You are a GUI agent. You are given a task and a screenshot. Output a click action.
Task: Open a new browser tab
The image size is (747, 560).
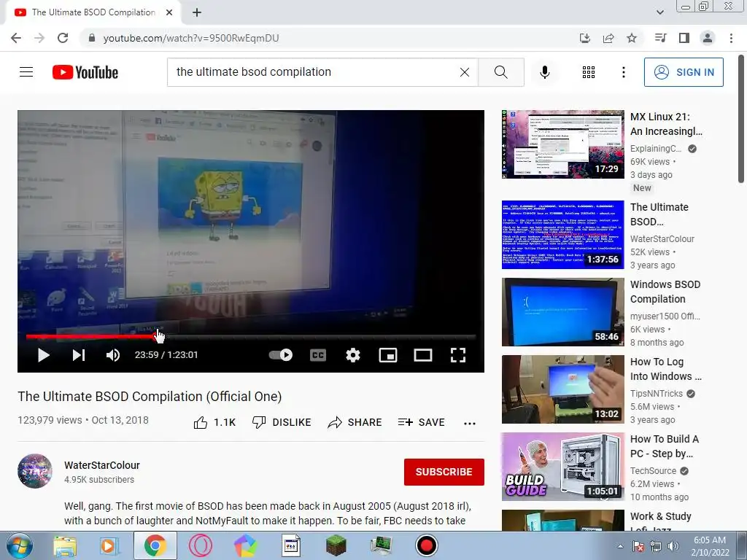coord(197,12)
